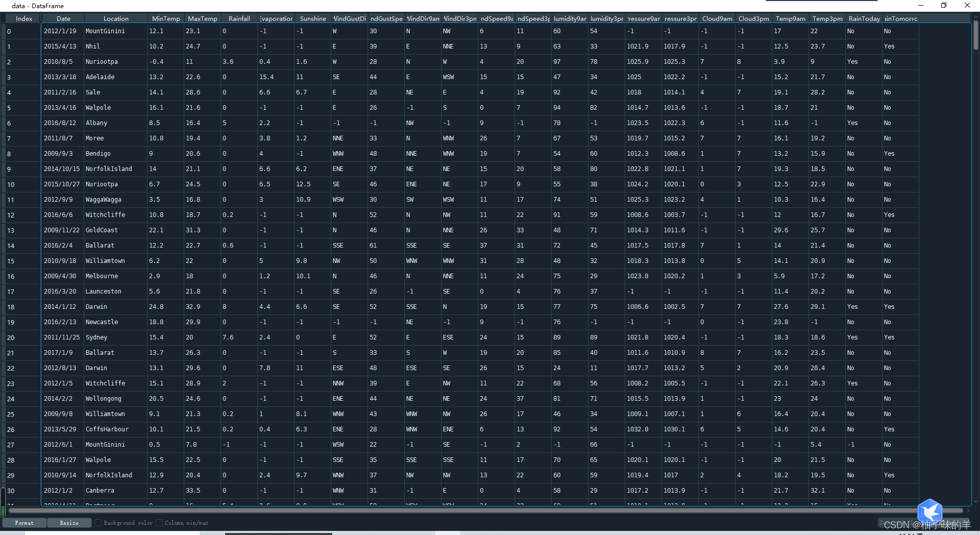Viewport: 980px width, 535px height.
Task: Click the vertical scrollbar handle
Action: [x=975, y=35]
